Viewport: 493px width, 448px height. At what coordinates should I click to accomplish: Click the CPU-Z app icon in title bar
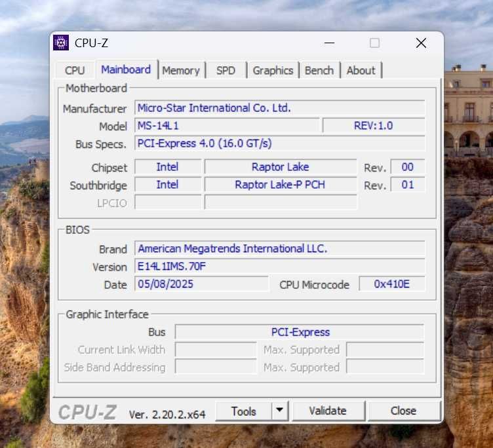pyautogui.click(x=61, y=43)
